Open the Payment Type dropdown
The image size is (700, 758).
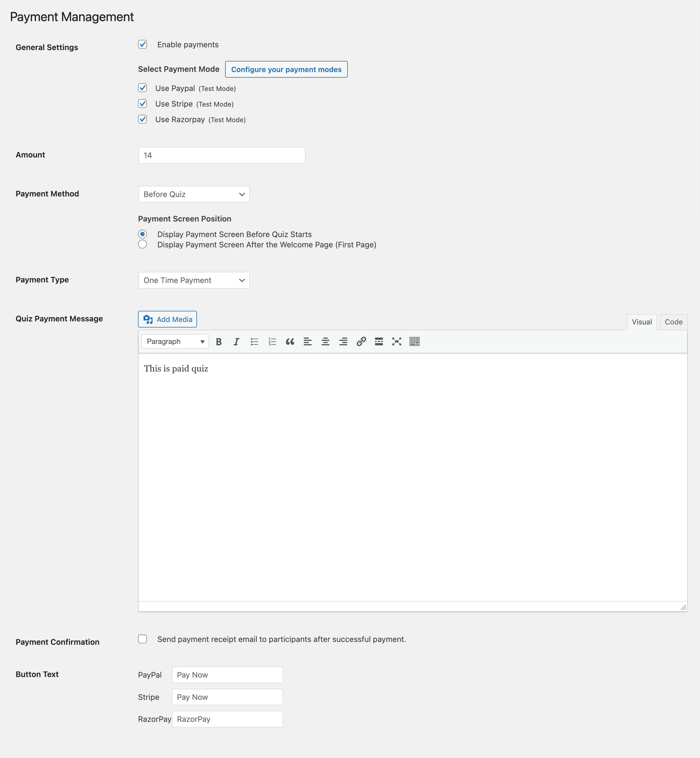click(x=194, y=280)
